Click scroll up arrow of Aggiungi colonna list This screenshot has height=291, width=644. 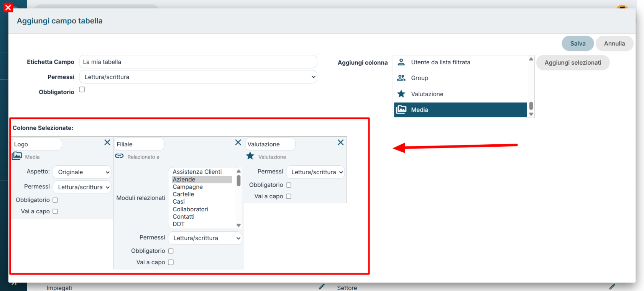click(x=531, y=59)
